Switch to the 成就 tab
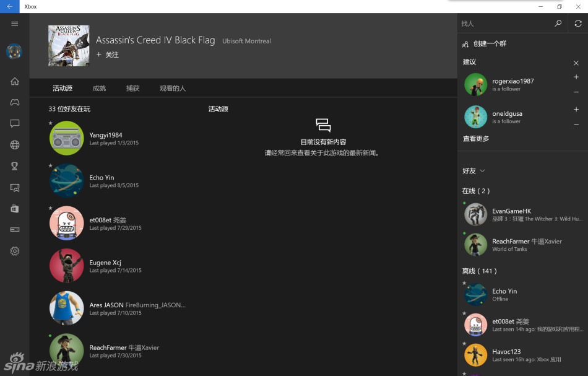This screenshot has height=376, width=588. [99, 89]
